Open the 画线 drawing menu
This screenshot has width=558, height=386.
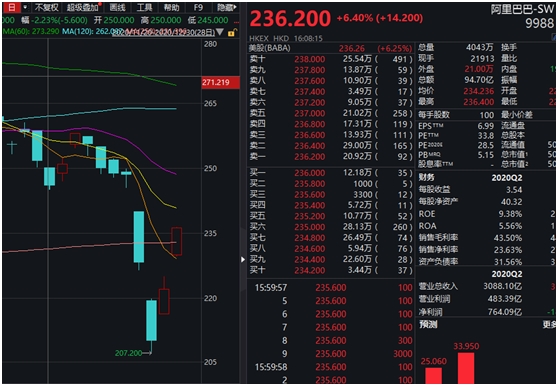pos(117,7)
